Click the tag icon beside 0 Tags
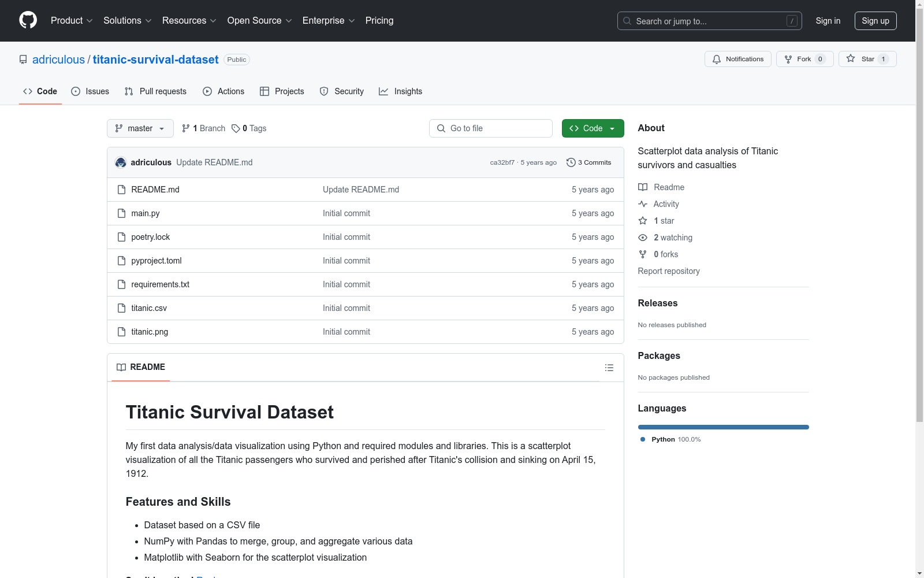The image size is (924, 578). 236,128
